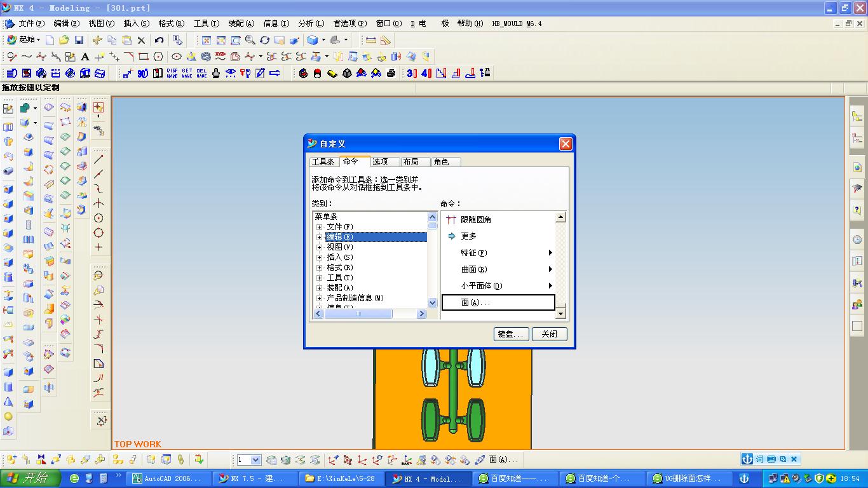Click the eye show/hide icon

[x=231, y=73]
